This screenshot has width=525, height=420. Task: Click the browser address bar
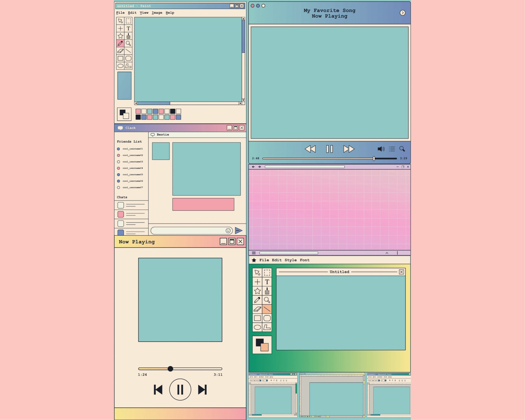(x=304, y=167)
